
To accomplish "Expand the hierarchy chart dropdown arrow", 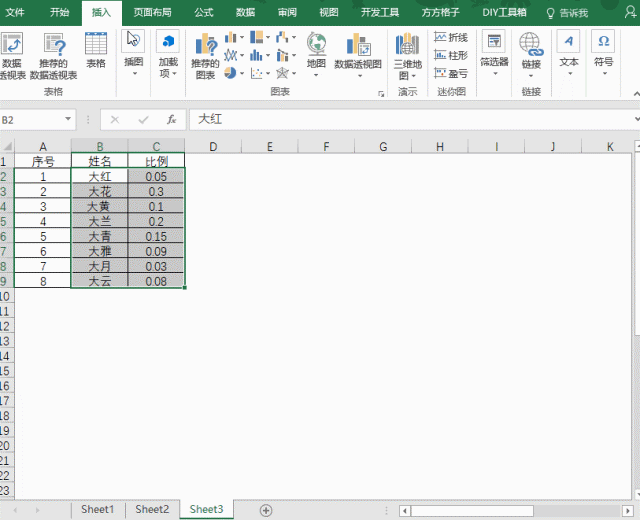I will (268, 38).
